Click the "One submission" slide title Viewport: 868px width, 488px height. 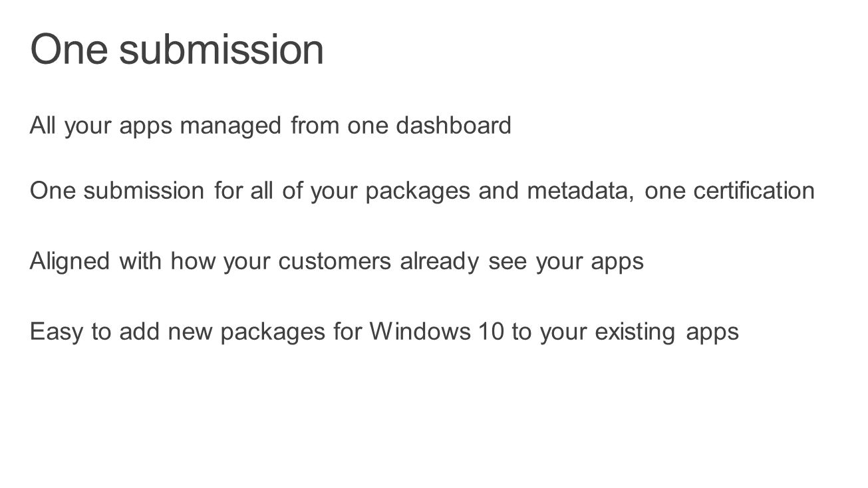click(177, 50)
